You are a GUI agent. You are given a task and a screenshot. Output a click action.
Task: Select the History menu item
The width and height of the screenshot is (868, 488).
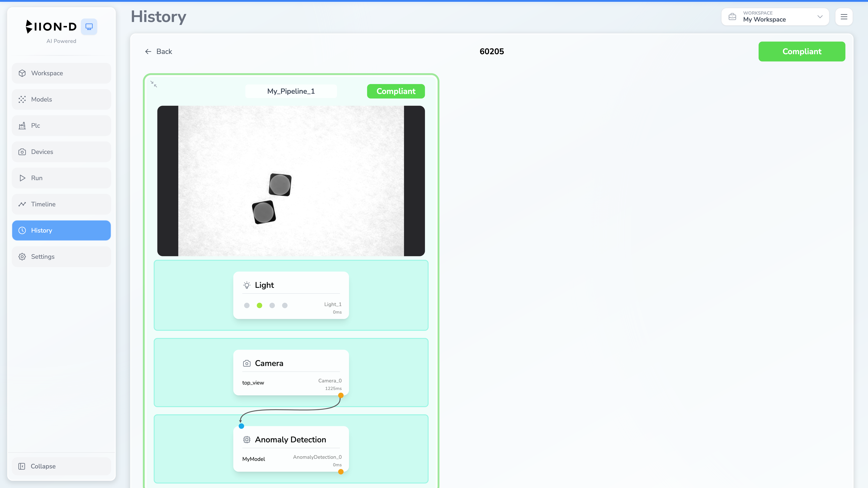(x=61, y=230)
